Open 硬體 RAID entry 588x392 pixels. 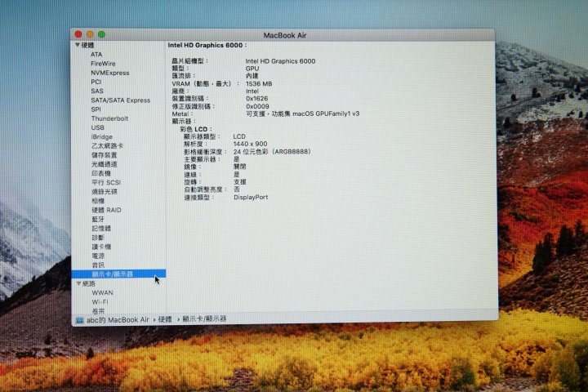pyautogui.click(x=106, y=210)
